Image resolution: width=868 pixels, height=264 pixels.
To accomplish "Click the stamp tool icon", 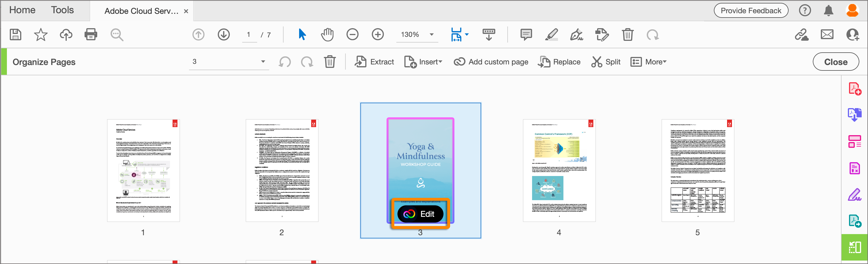I will 602,34.
